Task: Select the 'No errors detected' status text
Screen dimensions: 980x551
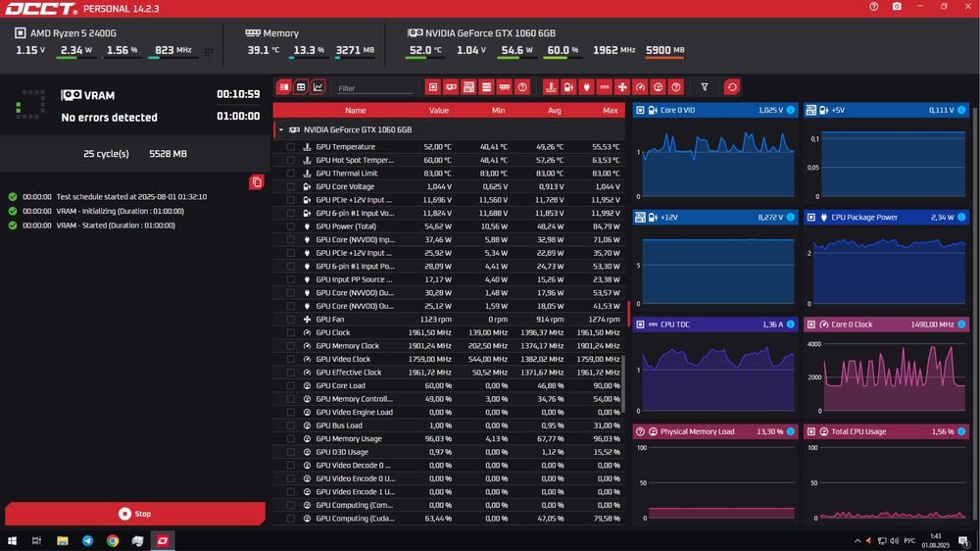Action: (x=110, y=118)
